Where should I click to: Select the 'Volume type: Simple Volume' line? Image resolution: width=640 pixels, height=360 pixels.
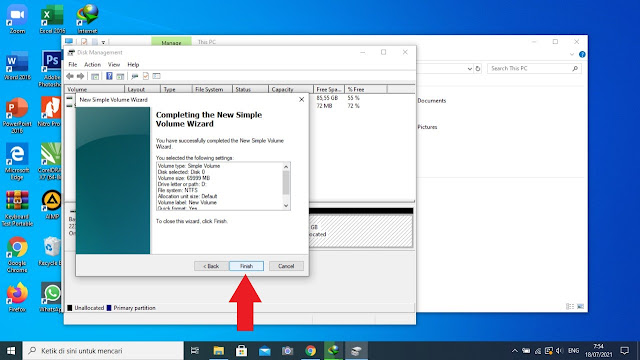click(189, 166)
